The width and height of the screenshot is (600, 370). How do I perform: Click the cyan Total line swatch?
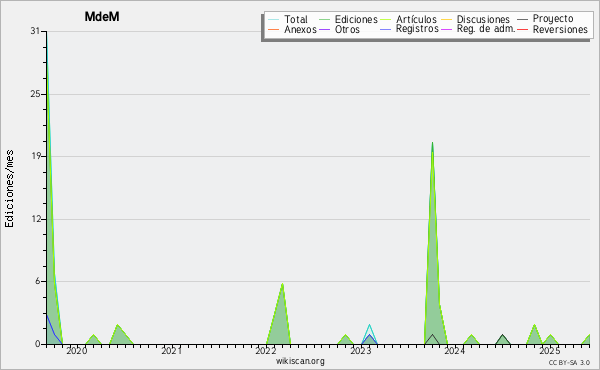[273, 20]
